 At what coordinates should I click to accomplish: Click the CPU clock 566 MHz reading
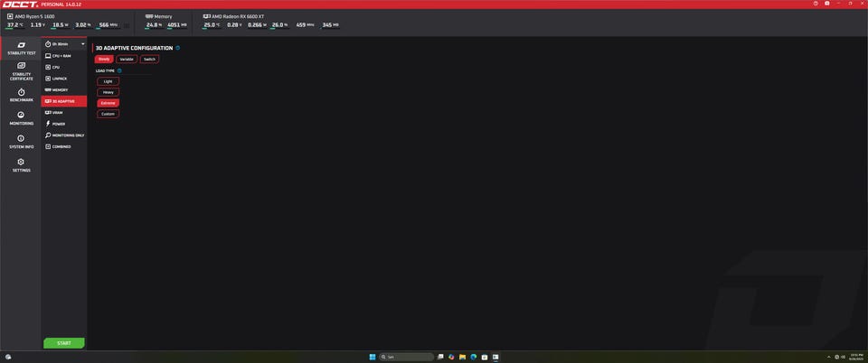108,25
